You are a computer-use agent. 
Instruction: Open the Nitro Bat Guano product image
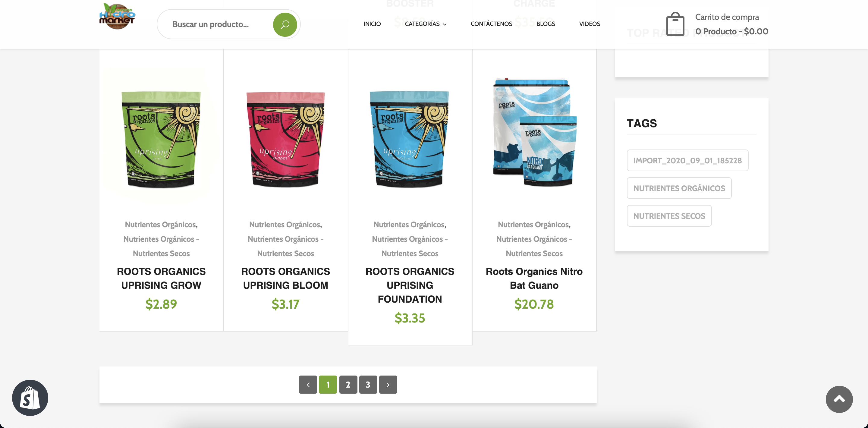[534, 132]
